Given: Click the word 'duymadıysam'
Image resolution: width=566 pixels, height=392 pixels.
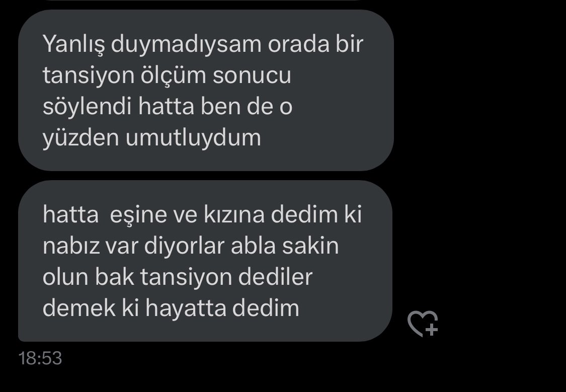Looking at the screenshot, I should [x=186, y=44].
